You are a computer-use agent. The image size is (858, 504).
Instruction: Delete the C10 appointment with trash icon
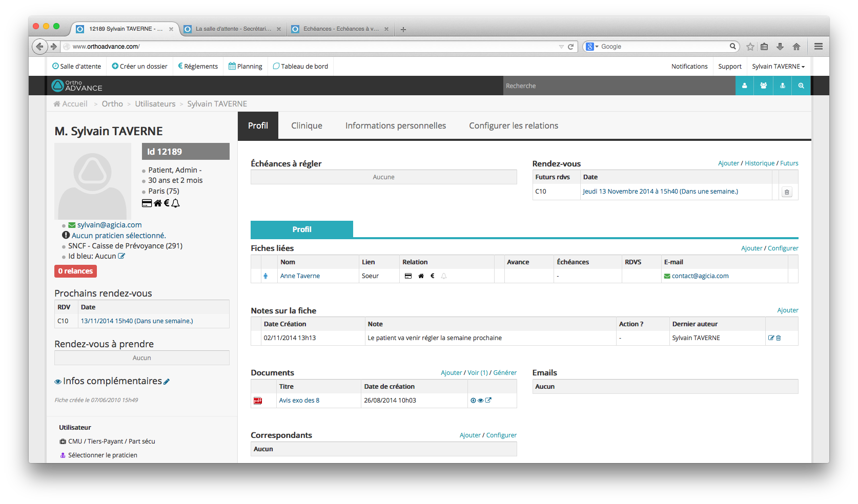787,192
